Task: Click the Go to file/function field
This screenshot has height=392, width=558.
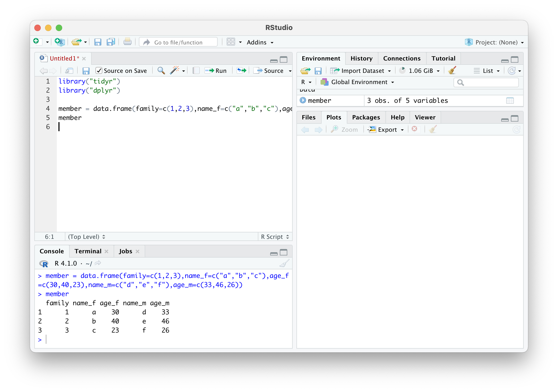Action: 178,42
